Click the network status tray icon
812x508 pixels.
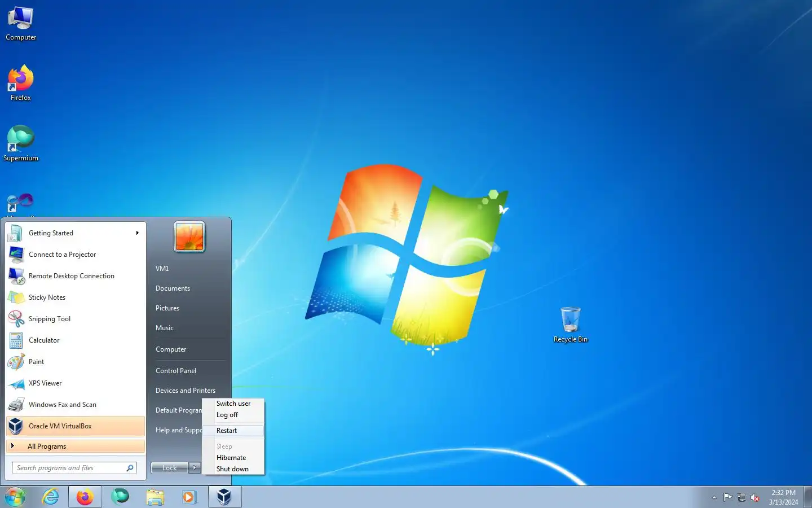[742, 497]
